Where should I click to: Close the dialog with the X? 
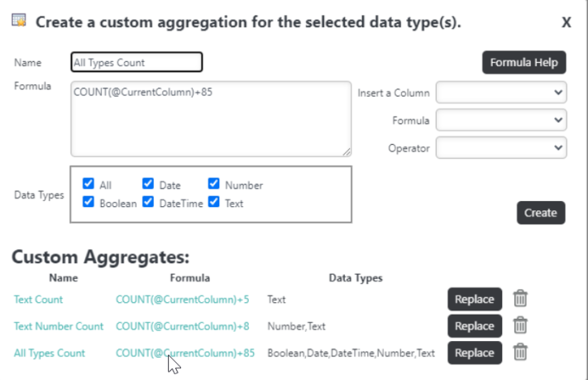[x=566, y=22]
